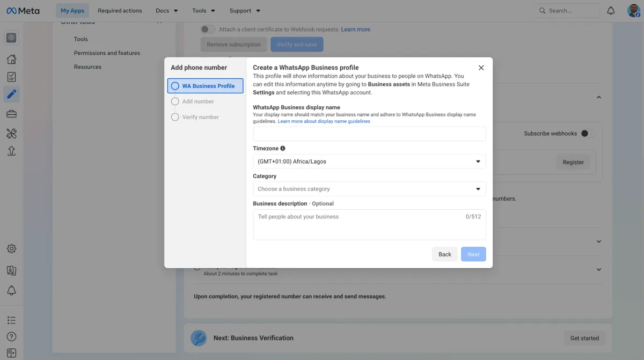This screenshot has width=644, height=360.
Task: Click the upload arrow icon in sidebar
Action: click(11, 151)
